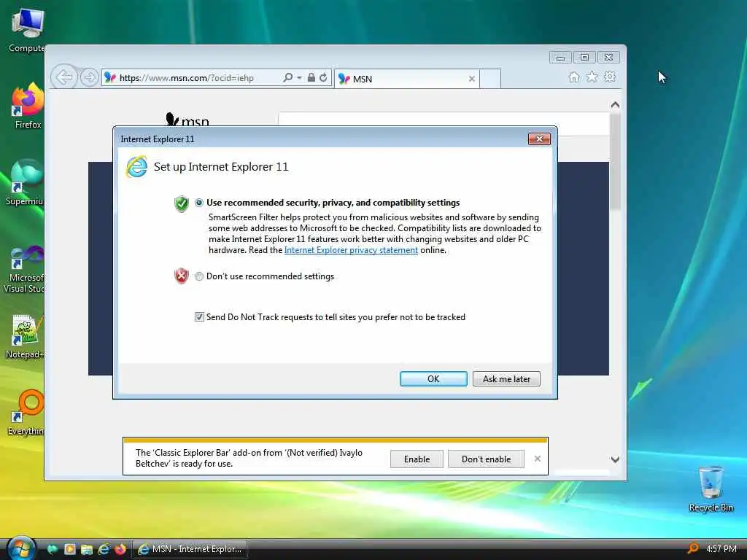The width and height of the screenshot is (747, 560).
Task: Click the green shield recommended icon
Action: coord(182,203)
